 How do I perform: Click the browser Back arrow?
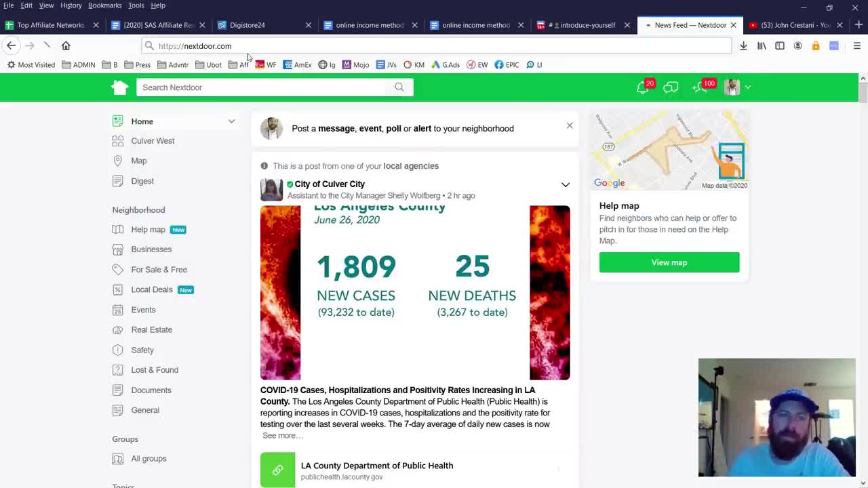[x=12, y=45]
